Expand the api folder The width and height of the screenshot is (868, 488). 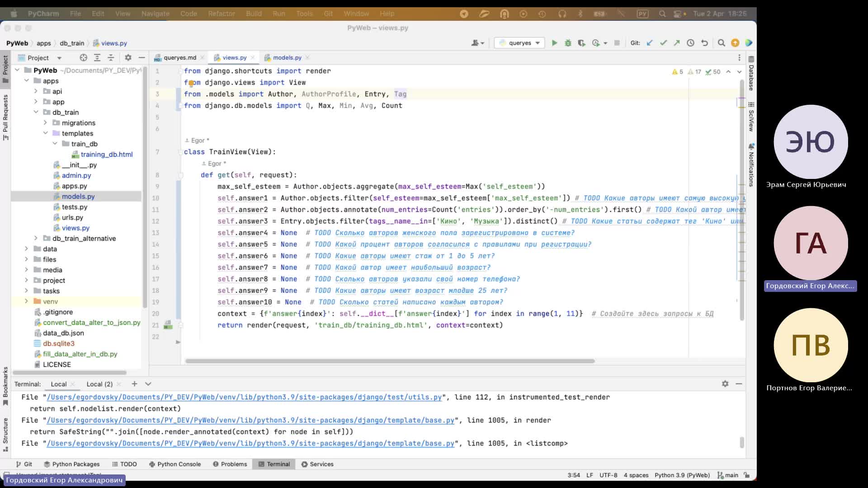[36, 91]
